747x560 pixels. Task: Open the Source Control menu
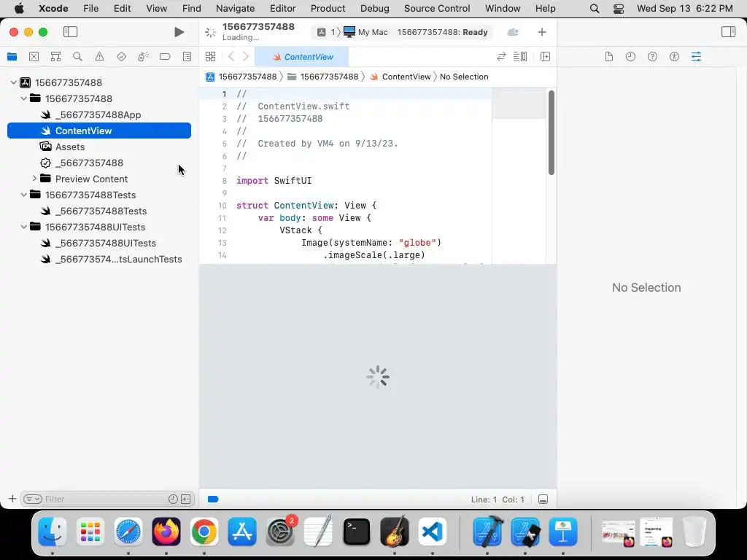437,8
